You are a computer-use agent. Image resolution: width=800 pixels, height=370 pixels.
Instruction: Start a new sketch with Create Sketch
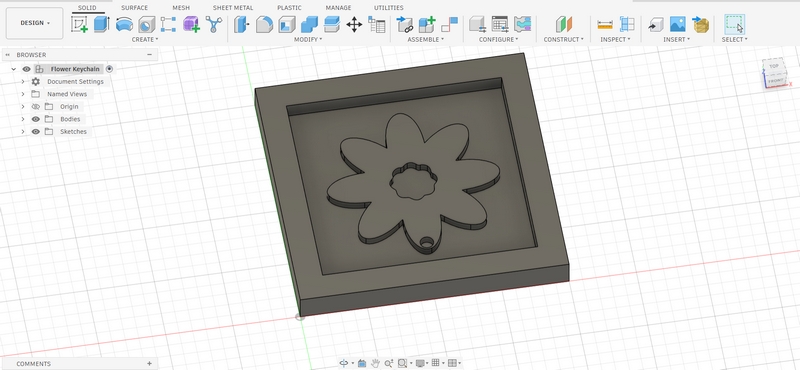click(80, 24)
